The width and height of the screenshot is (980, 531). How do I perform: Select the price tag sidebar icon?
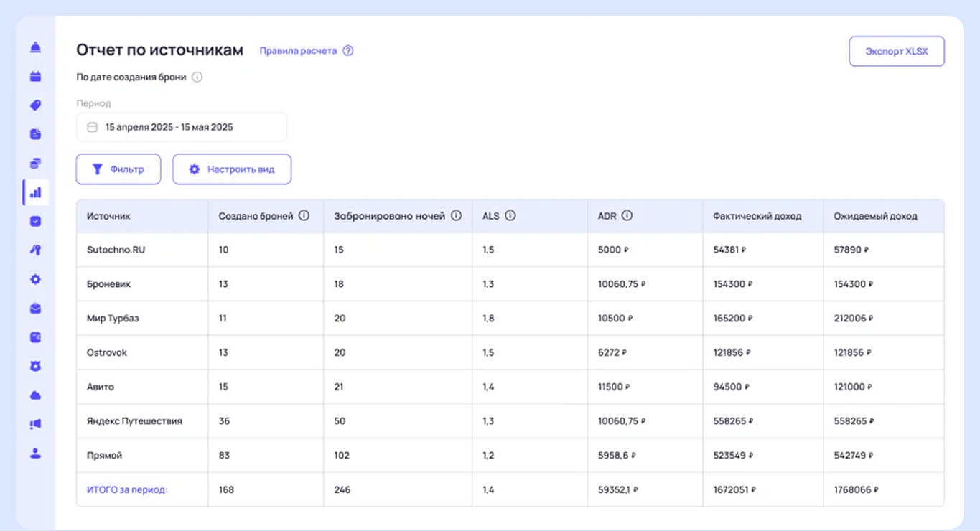pyautogui.click(x=35, y=105)
